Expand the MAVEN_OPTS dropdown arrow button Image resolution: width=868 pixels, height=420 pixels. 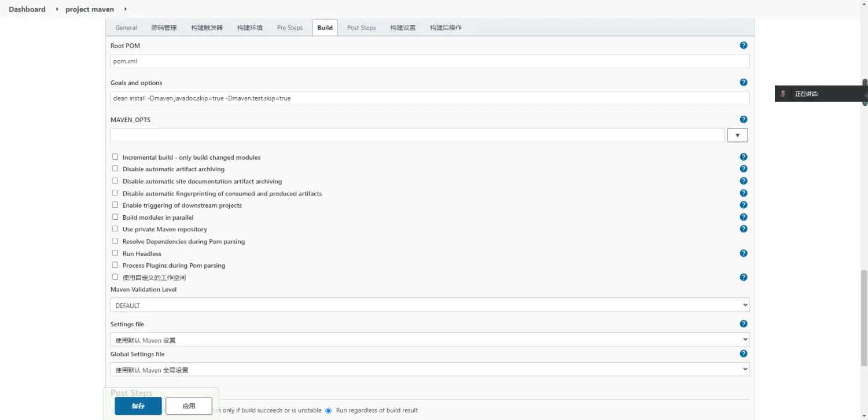(737, 135)
